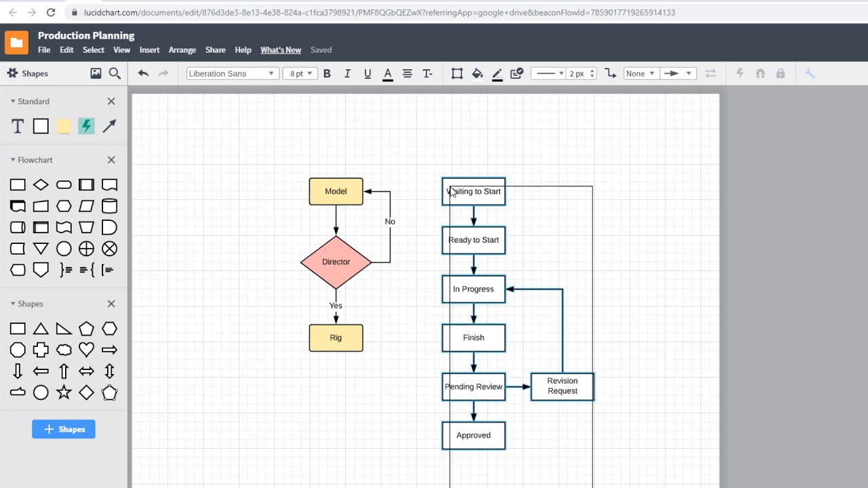Viewport: 868px width, 488px height.
Task: Reload the browser page
Action: pyautogui.click(x=50, y=12)
